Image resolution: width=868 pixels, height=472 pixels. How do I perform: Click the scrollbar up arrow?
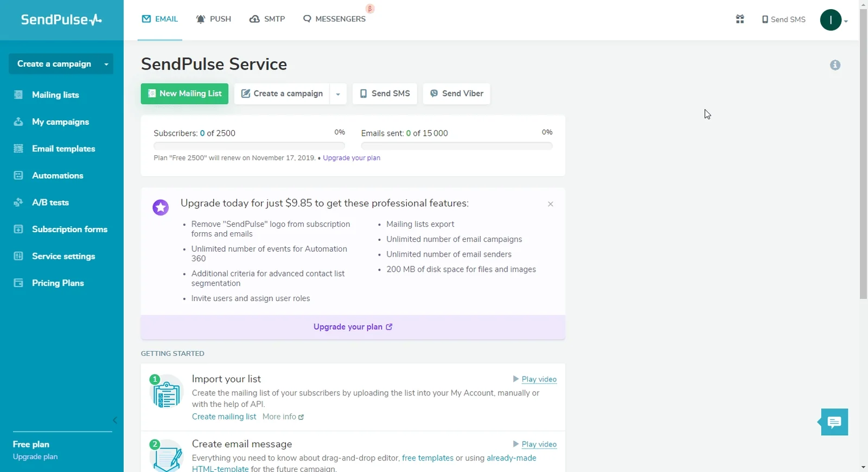click(864, 4)
